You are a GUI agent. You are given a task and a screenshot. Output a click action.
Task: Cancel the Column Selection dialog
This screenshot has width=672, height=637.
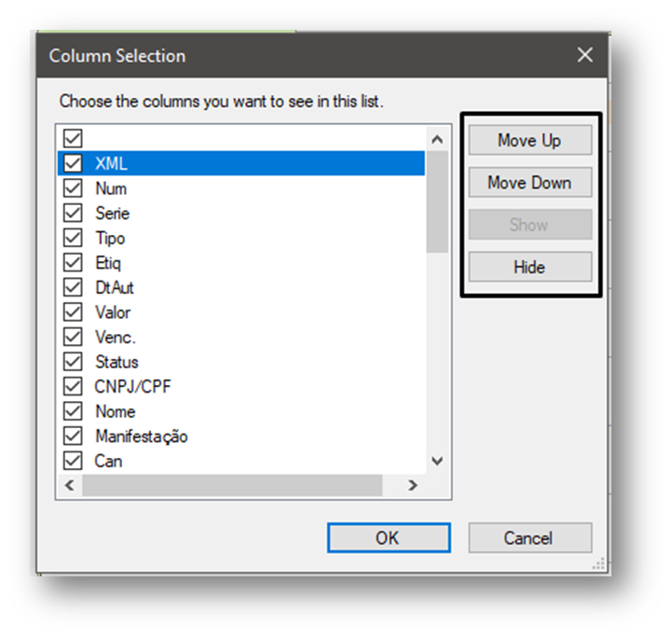click(x=530, y=537)
